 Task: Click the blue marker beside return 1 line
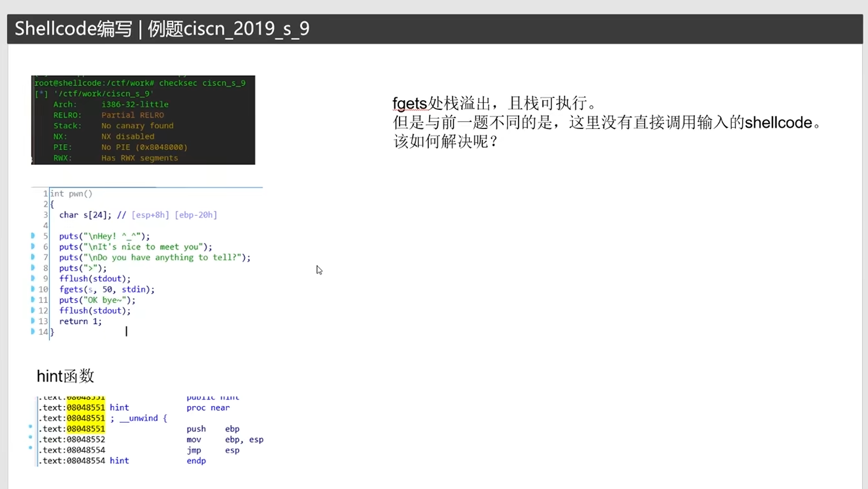click(x=33, y=321)
